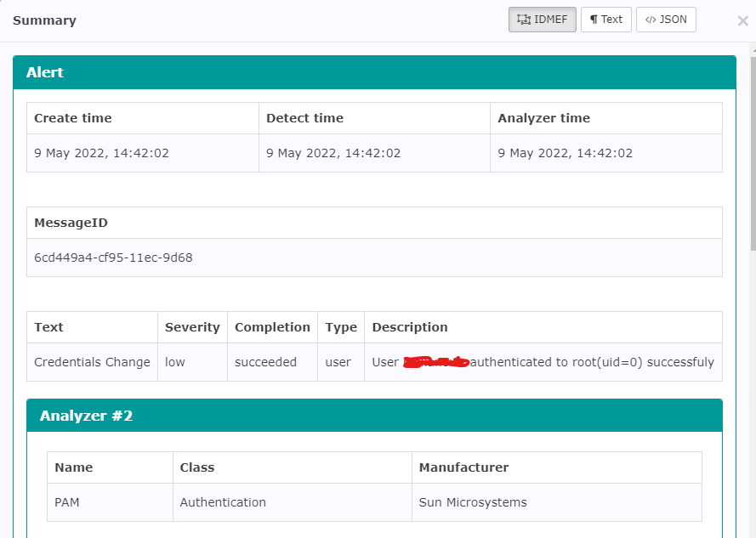Click the code icon on the JSON button
Screen dimensions: 756x538
coord(651,19)
